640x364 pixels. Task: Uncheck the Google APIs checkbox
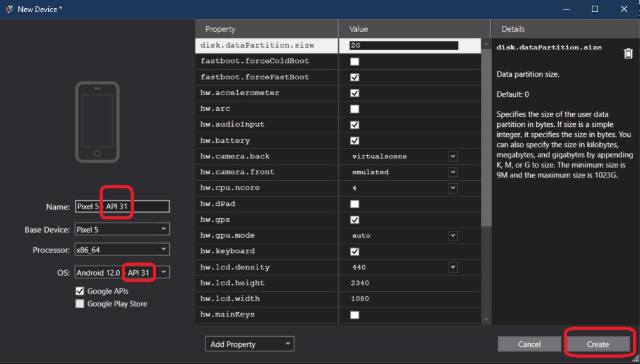80,291
